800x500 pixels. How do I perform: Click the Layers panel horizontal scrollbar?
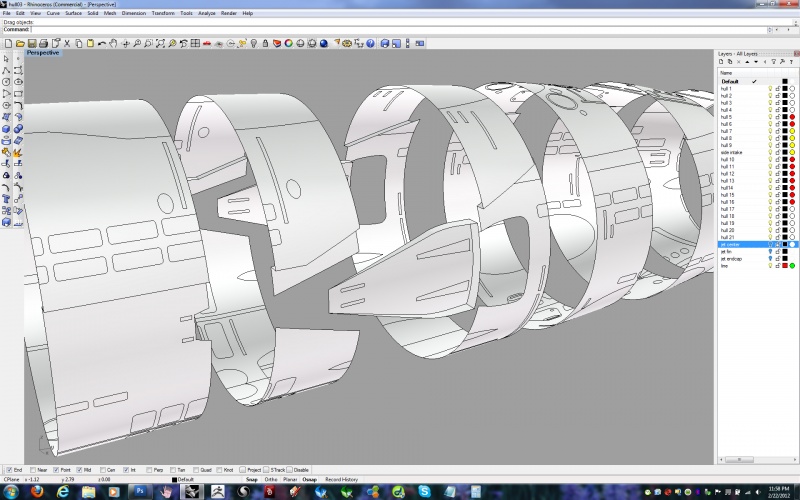(x=758, y=459)
